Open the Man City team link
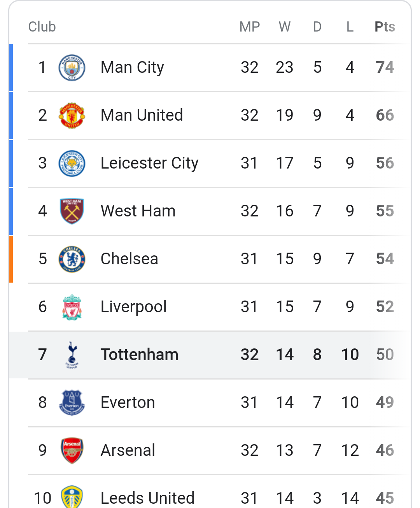This screenshot has width=420, height=508. coord(132,67)
